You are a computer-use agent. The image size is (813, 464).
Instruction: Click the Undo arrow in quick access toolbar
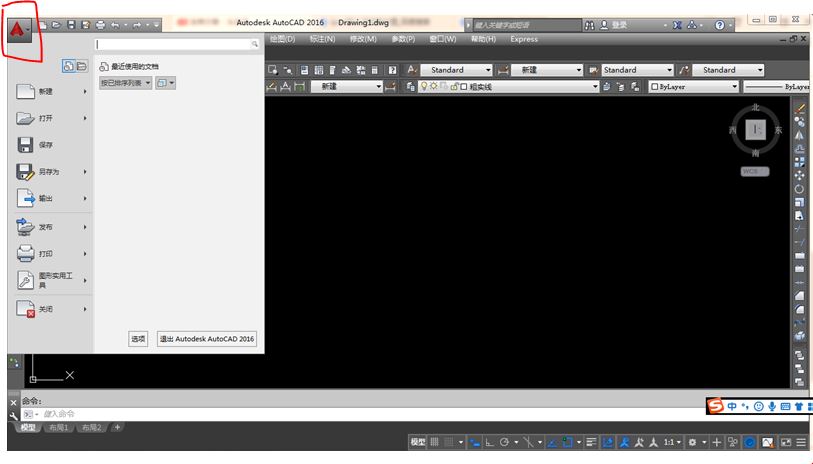click(x=115, y=23)
